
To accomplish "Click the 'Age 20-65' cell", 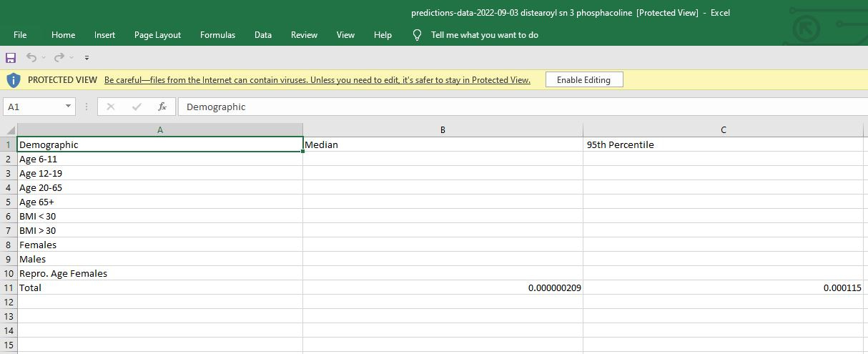I will [x=160, y=187].
